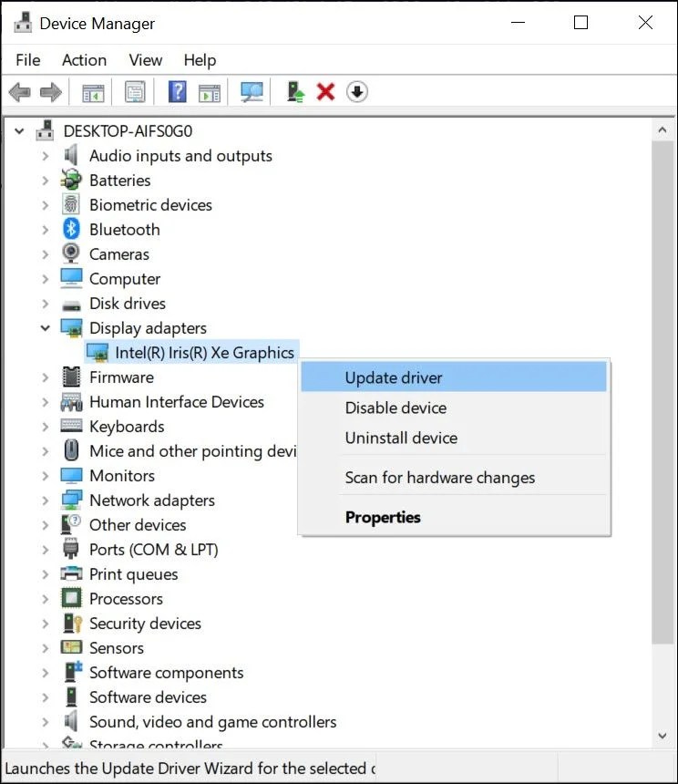Open Properties from the context menu

454,517
